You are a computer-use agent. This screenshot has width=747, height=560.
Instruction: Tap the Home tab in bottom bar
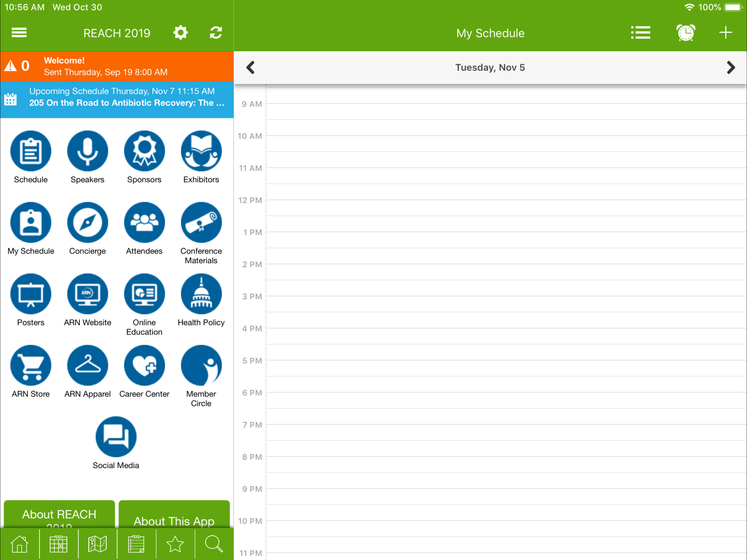[19, 544]
